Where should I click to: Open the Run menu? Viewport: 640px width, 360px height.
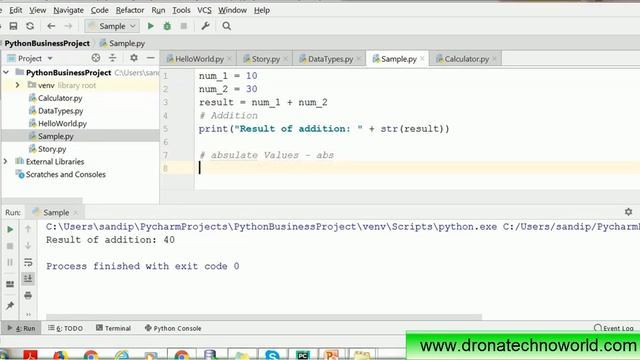[x=158, y=10]
